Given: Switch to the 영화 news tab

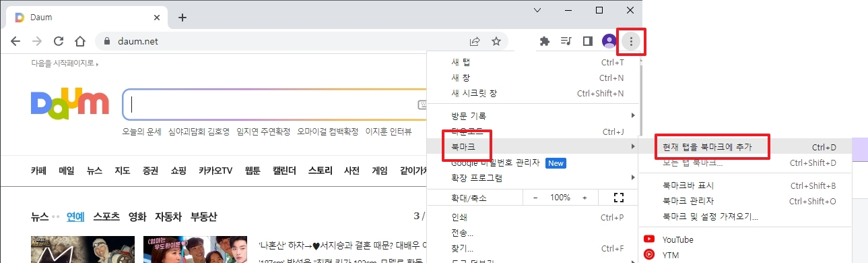Looking at the screenshot, I should (137, 216).
